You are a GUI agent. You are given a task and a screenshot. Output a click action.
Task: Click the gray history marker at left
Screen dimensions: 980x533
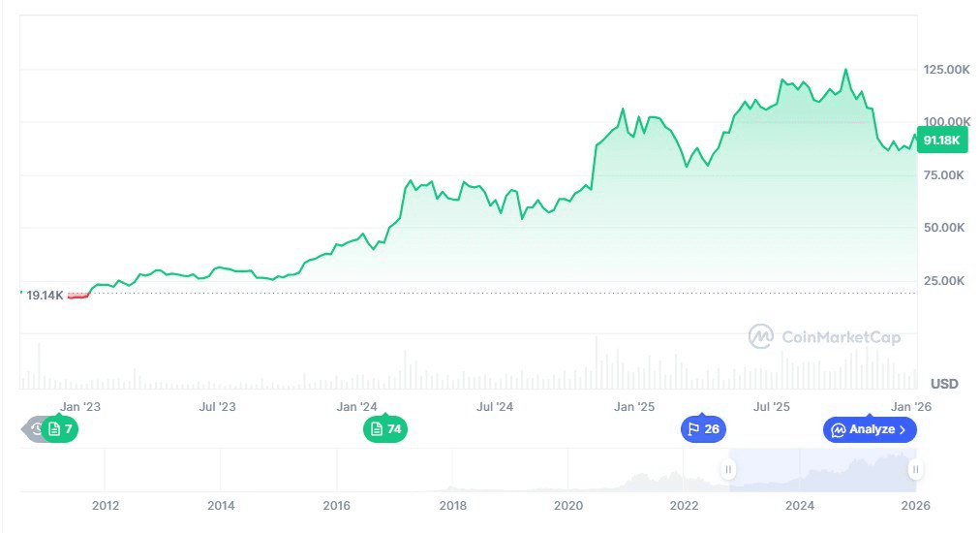point(35,429)
